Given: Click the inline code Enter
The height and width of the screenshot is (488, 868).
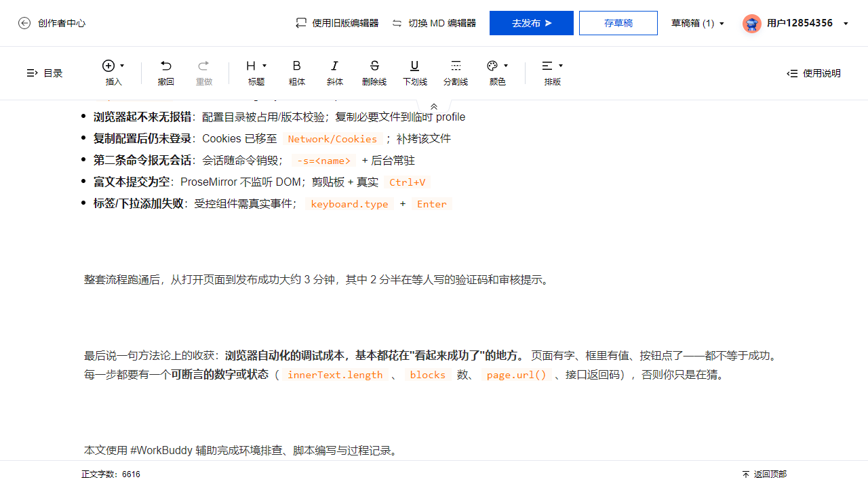Looking at the screenshot, I should tap(432, 204).
